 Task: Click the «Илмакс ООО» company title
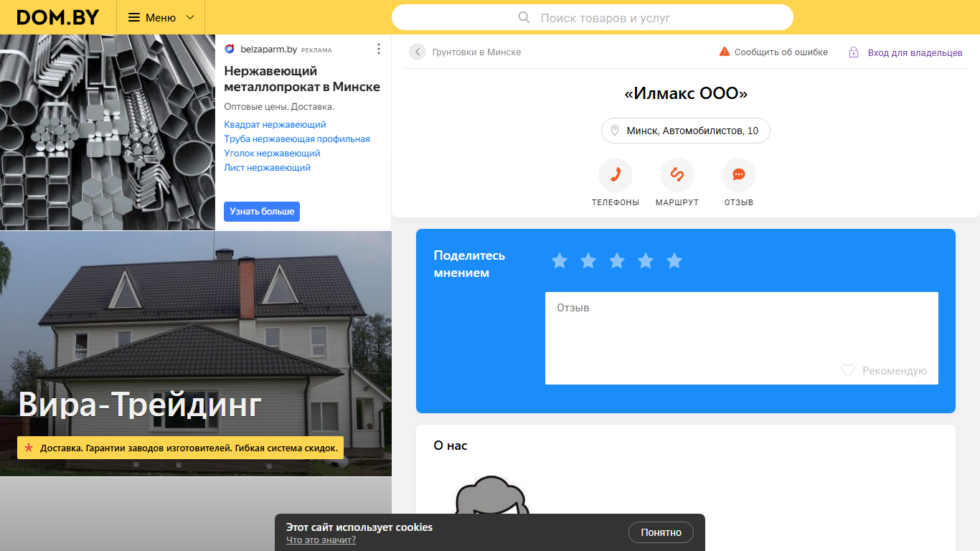click(x=686, y=94)
